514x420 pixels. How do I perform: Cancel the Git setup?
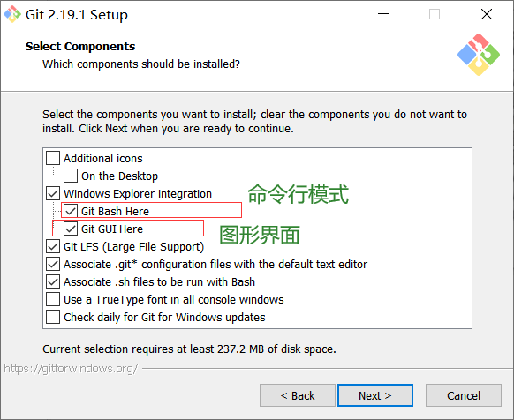point(464,395)
